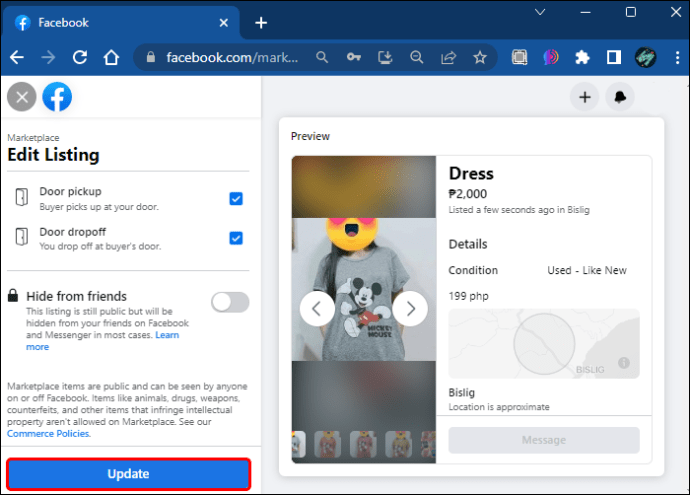Click the Facebook logo icon
690x495 pixels.
[57, 97]
